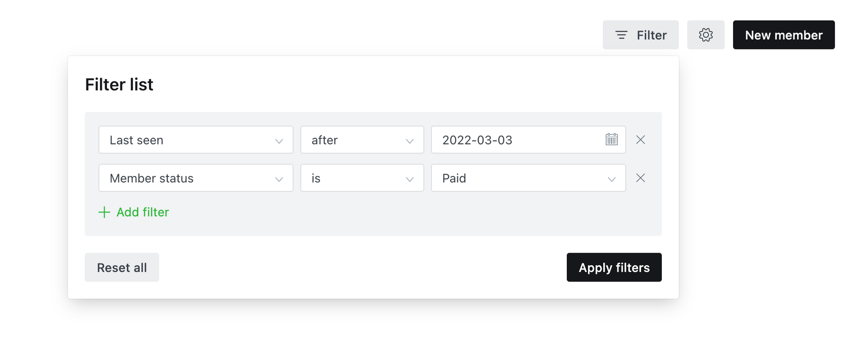
Task: Click the Add filter link
Action: coord(142,212)
